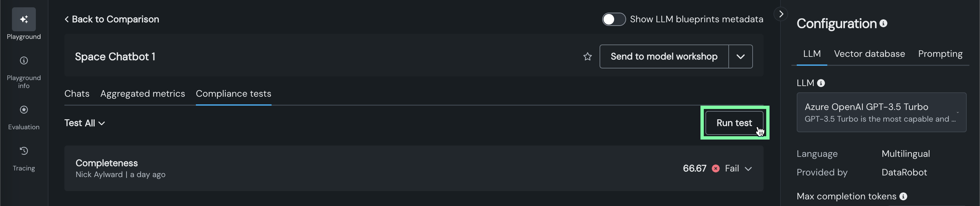
Task: Favorite Space Chatbot 1 with star
Action: coord(587,57)
